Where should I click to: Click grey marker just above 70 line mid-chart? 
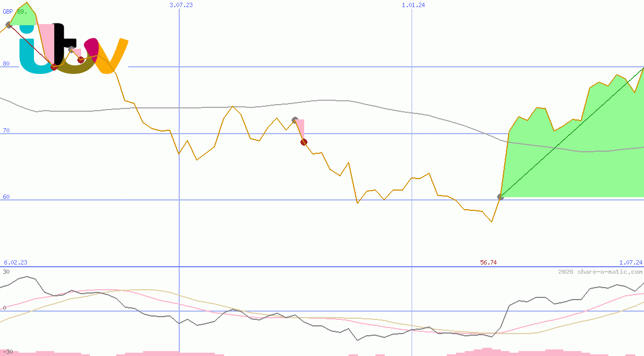coord(295,119)
